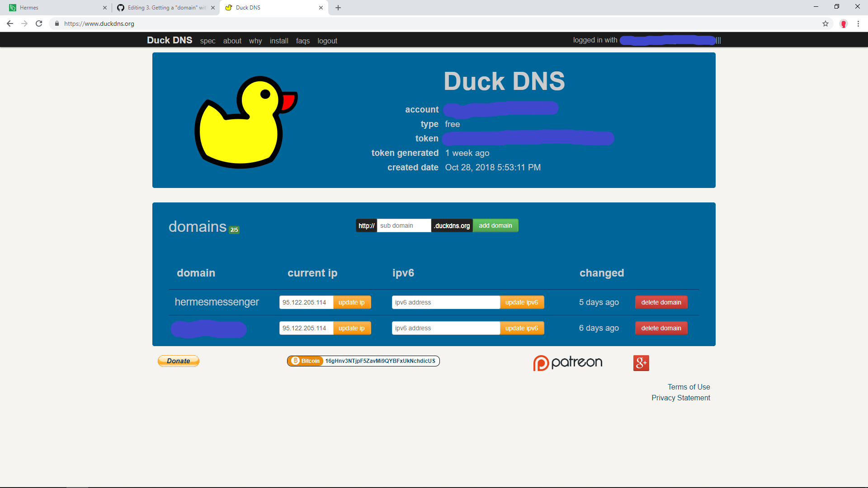Open the install page
Image resolution: width=868 pixels, height=488 pixels.
pyautogui.click(x=279, y=41)
